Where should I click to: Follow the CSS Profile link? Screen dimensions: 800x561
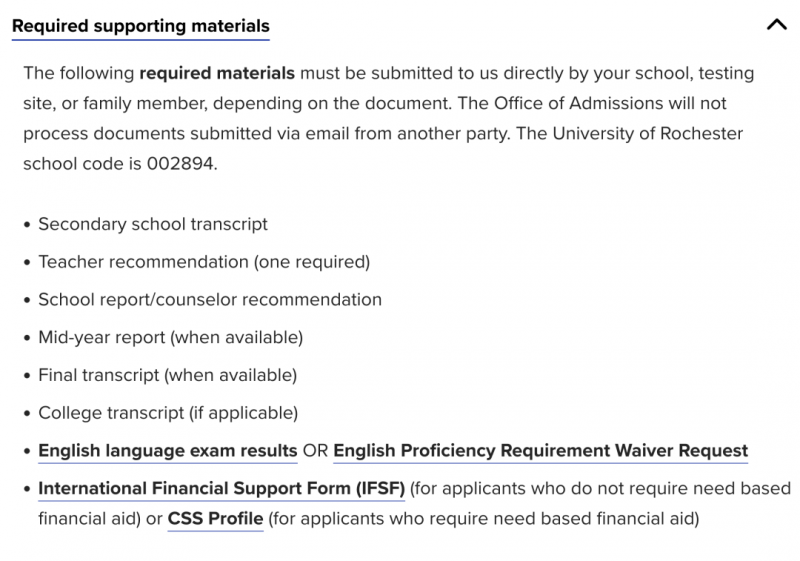pyautogui.click(x=215, y=519)
